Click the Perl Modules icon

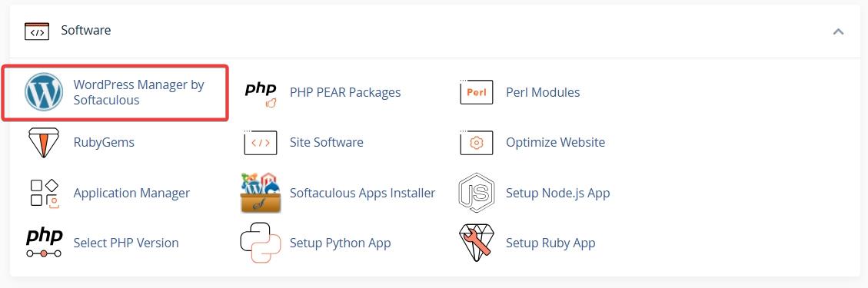point(476,92)
